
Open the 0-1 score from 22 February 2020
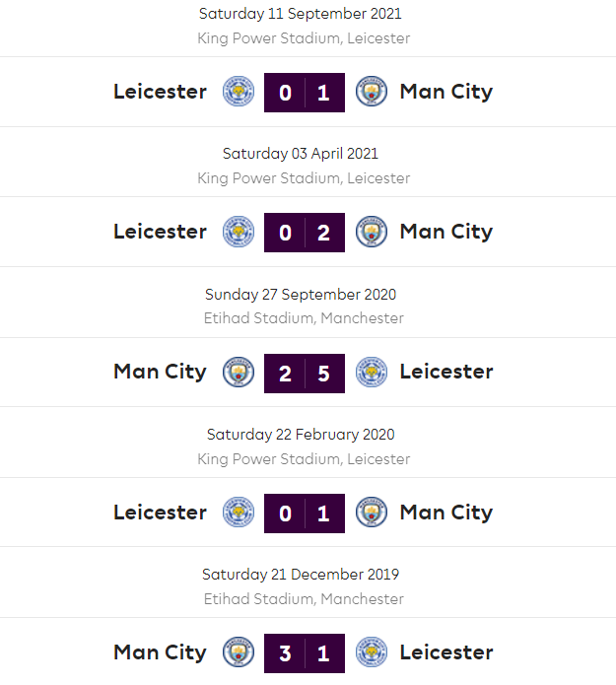pos(305,513)
